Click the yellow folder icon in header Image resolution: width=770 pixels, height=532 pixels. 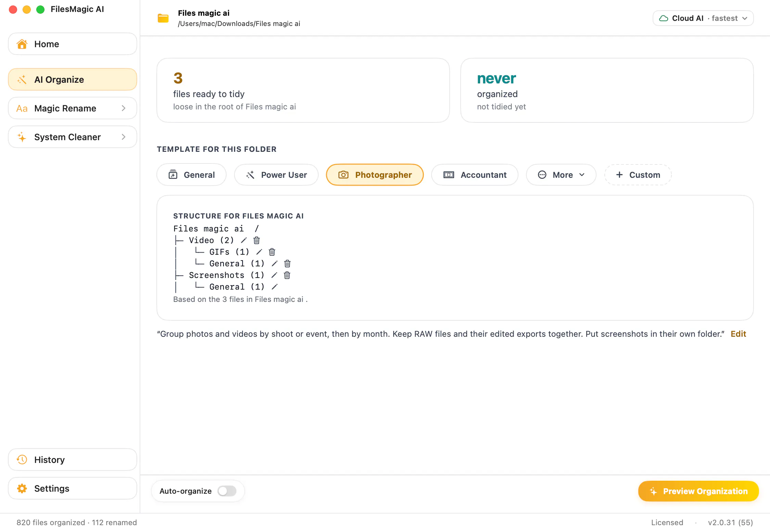[163, 18]
